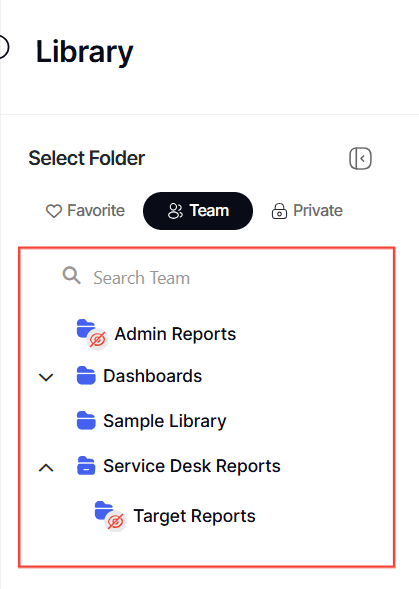Expand the Dashboards folder chevron
This screenshot has width=419, height=589.
pos(46,377)
